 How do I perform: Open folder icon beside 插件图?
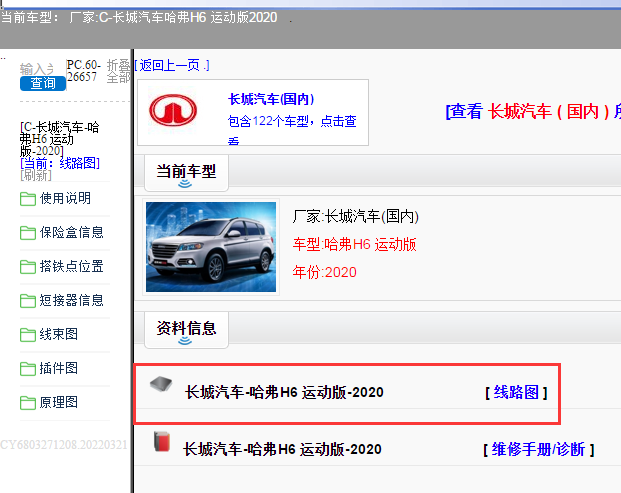coord(28,369)
